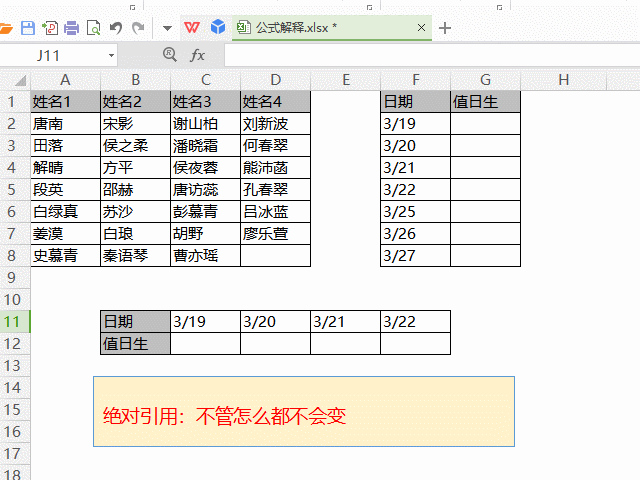Select the yellow 绝对引用 text box
Viewport: 640px width, 480px height.
click(304, 411)
